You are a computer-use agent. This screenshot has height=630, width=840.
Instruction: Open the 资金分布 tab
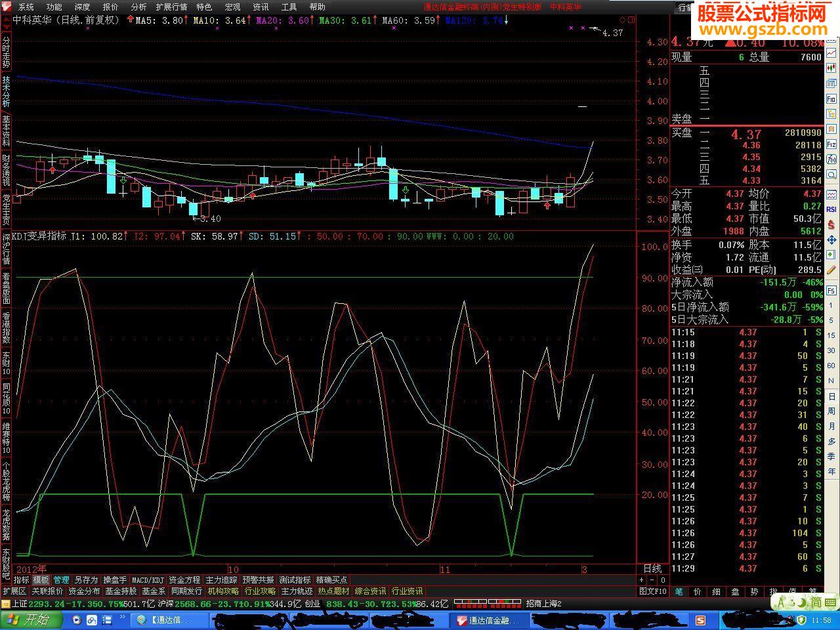click(x=84, y=591)
